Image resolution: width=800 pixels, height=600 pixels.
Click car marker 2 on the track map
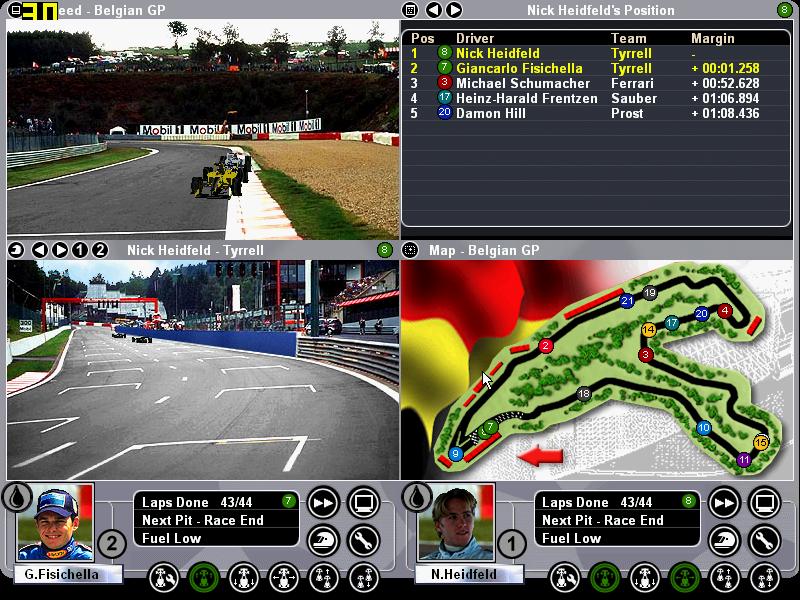(x=545, y=346)
